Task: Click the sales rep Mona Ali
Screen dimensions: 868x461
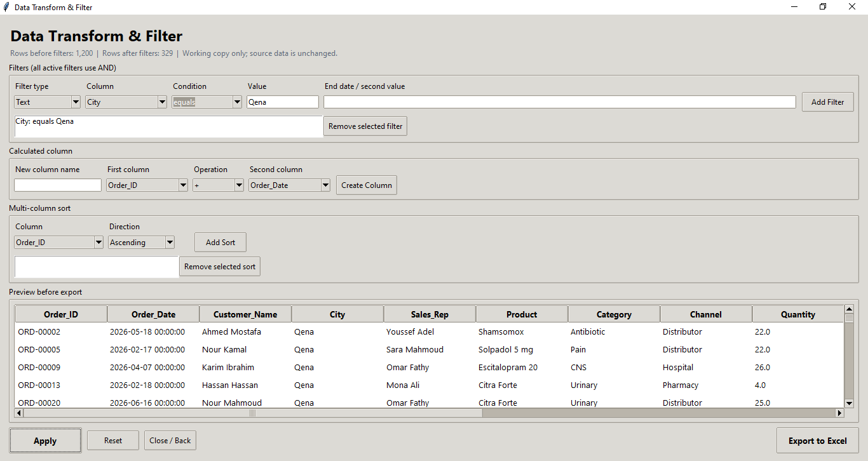Action: pos(403,385)
